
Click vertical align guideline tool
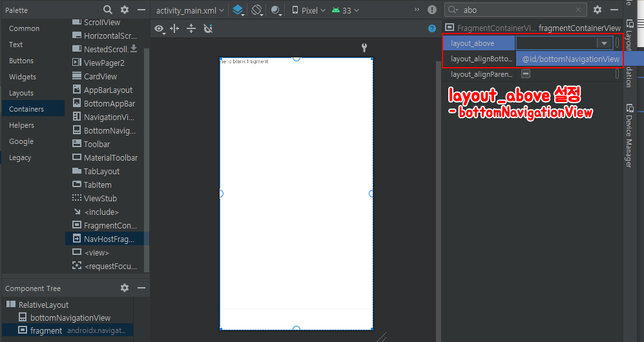pos(191,28)
